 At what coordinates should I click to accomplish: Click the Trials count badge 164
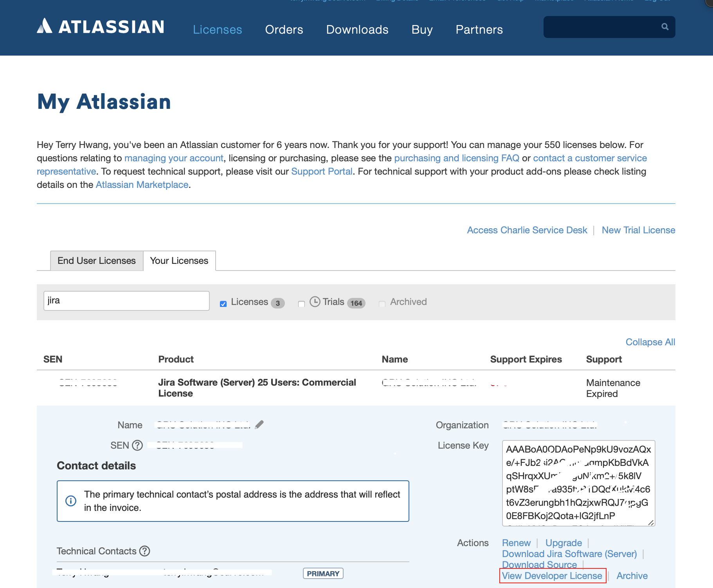(x=356, y=303)
